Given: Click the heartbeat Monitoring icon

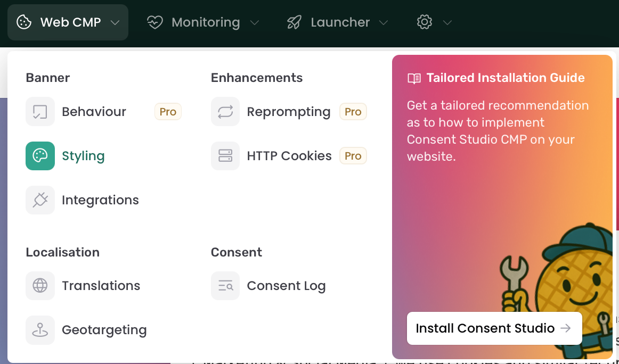Looking at the screenshot, I should coord(154,22).
